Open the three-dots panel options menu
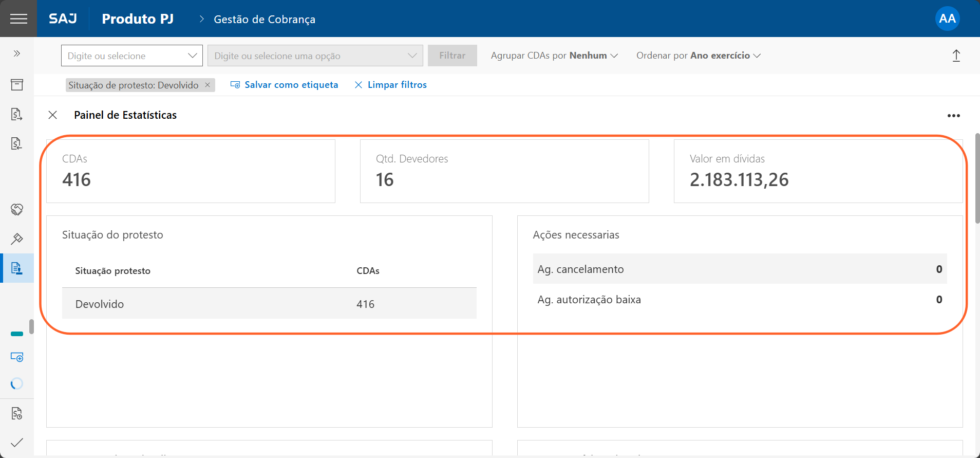 coord(954,116)
